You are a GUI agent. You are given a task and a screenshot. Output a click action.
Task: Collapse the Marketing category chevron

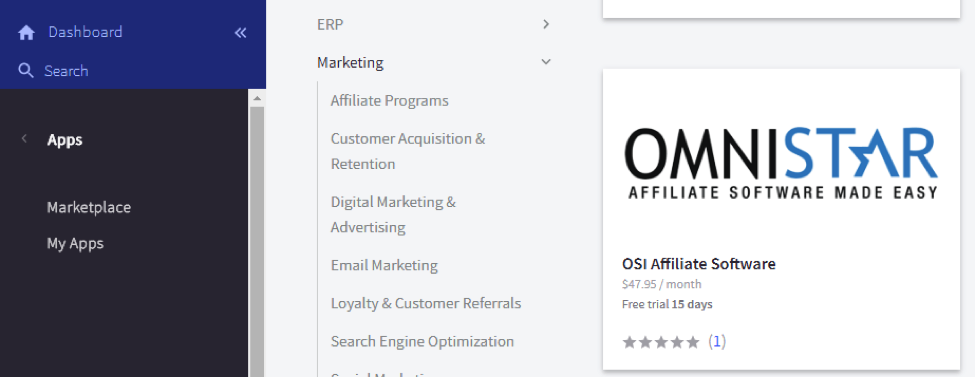click(x=546, y=62)
